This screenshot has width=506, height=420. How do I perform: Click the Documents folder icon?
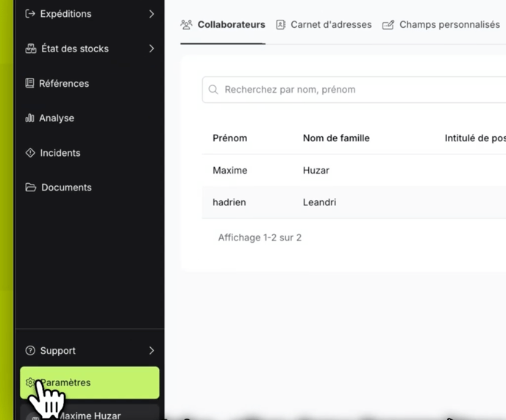pos(31,188)
